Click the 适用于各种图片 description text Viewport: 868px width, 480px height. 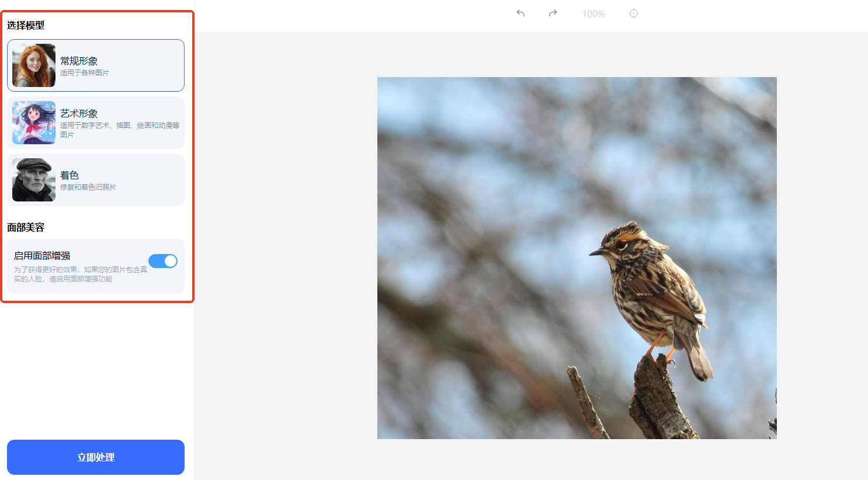85,73
